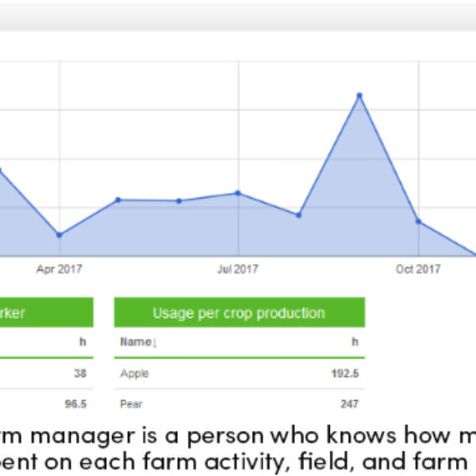476x476 pixels.
Task: Click the data point after Apr 2017
Action: pos(119,200)
